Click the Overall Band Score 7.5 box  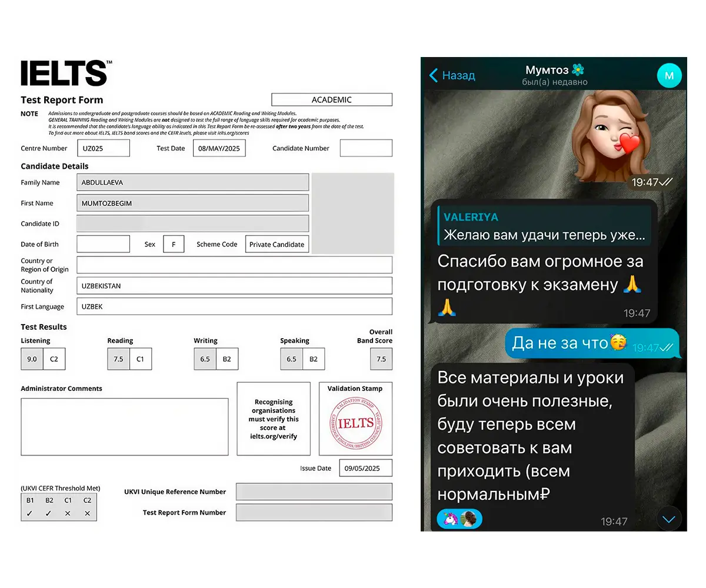pyautogui.click(x=381, y=359)
